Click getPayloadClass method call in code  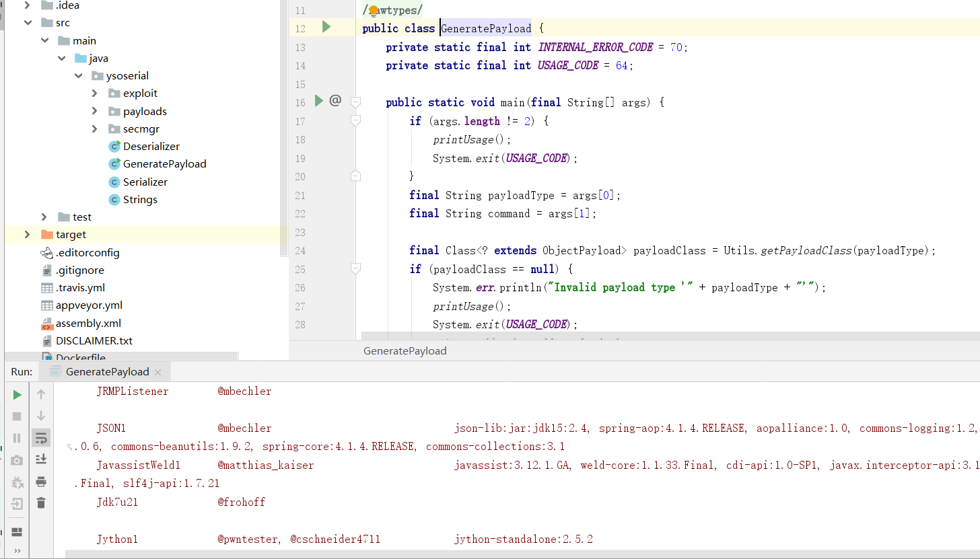coord(806,251)
